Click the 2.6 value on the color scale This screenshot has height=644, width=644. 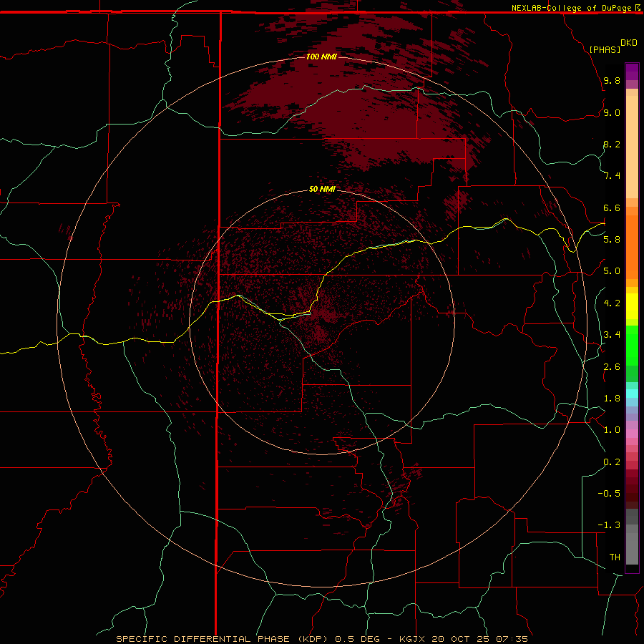(612, 366)
